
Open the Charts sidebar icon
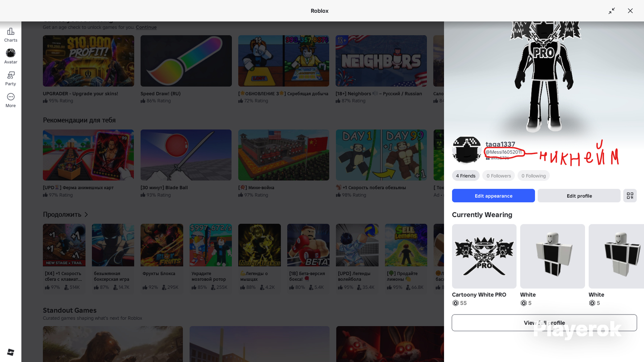pos(11,35)
